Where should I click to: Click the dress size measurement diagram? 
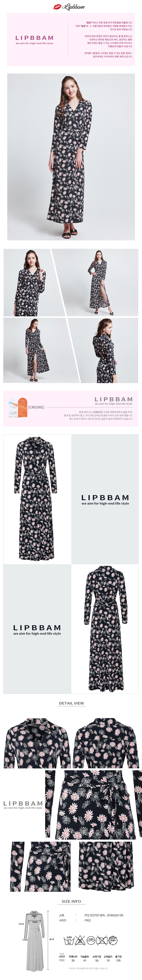click(34, 940)
